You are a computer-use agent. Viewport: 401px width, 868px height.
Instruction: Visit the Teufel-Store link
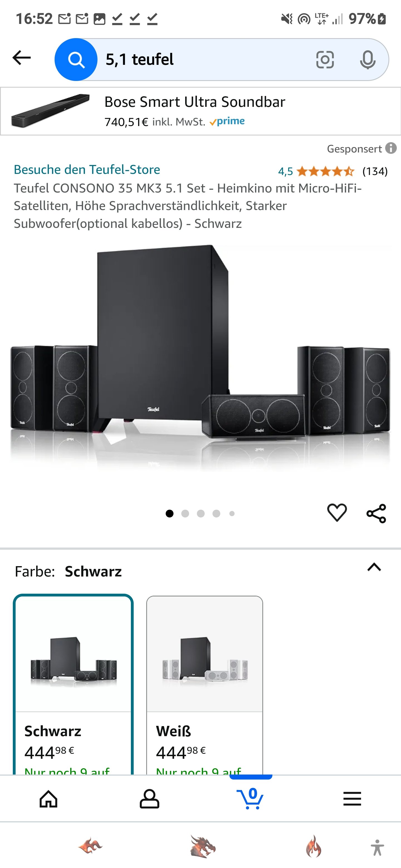click(87, 169)
